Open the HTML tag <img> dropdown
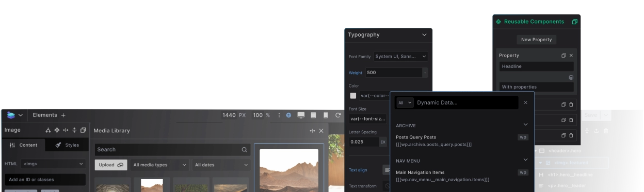The width and height of the screenshot is (644, 192). [54, 164]
